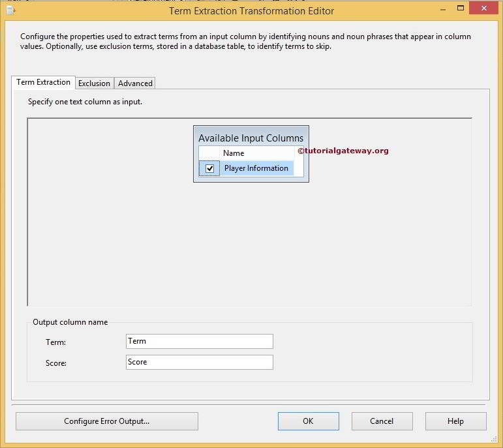Close the Term Extraction Transformation Editor
503x448 pixels.
tap(483, 8)
